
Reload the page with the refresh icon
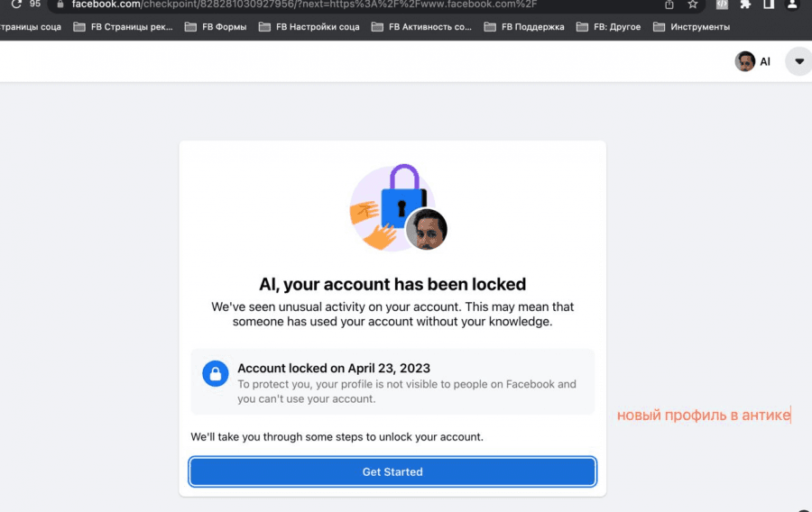(x=16, y=4)
